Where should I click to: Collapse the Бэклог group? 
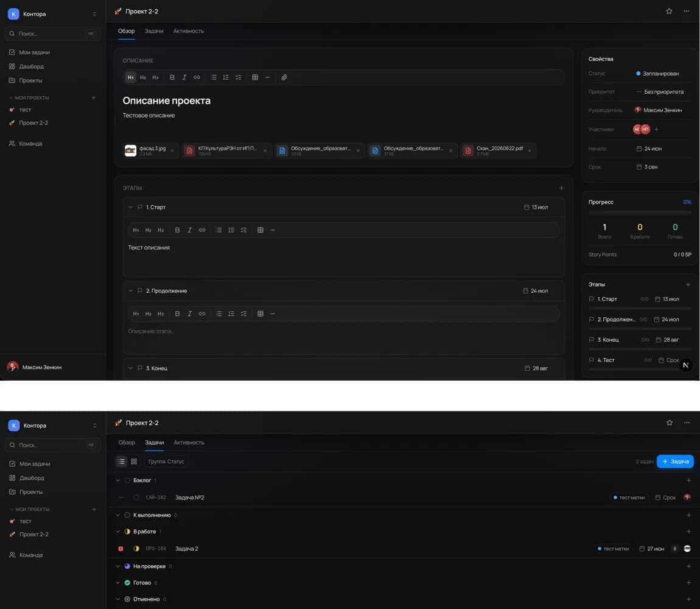[118, 481]
